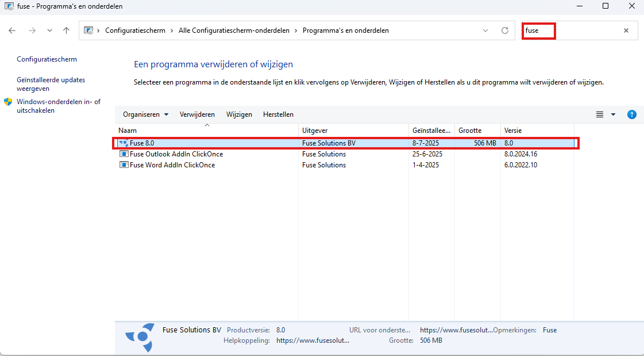Click Fuse Solutions BV publisher cell
Viewport: 644px width, 356px height.
[329, 143]
